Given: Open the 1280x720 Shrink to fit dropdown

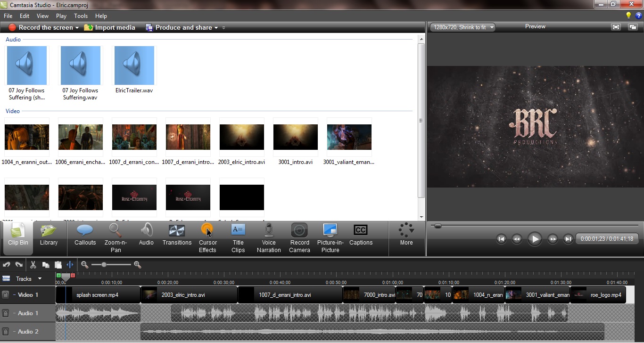Looking at the screenshot, I should click(462, 27).
